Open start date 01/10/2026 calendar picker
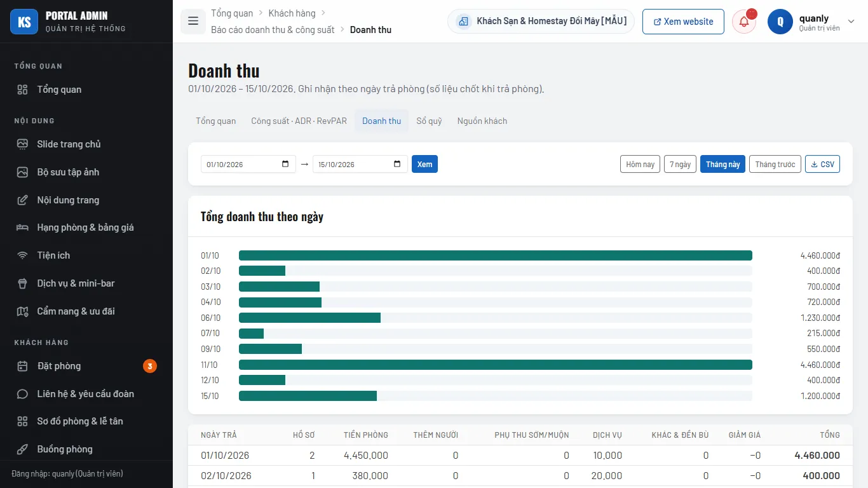Screen dimensions: 868x488 [285, 164]
